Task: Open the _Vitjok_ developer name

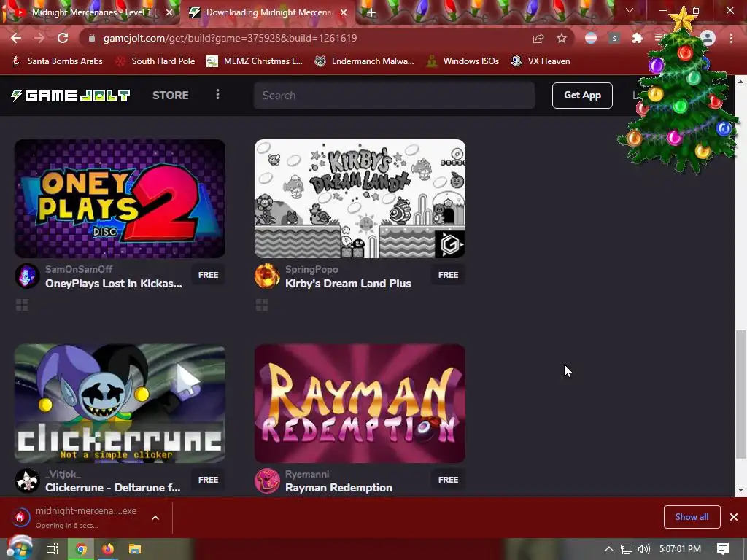Action: (x=63, y=474)
